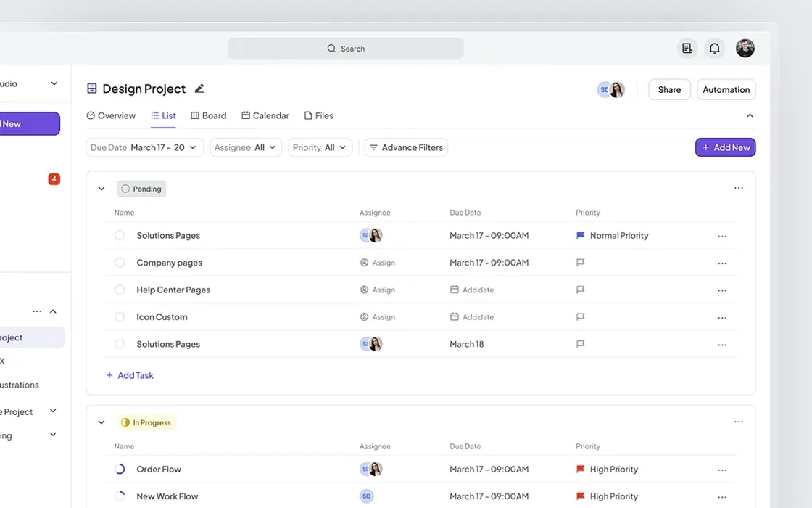Set priority flag for the March 18 Solutions Pages
Viewport: 812px width, 508px height.
[581, 344]
